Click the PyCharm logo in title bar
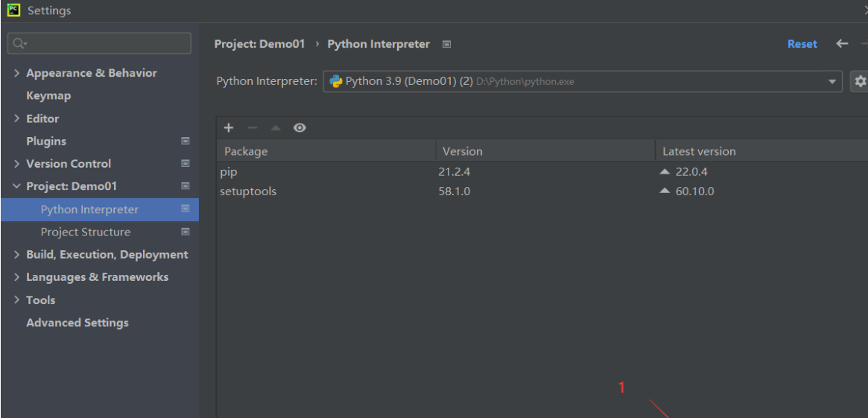Screen dimensions: 868x418 click(13, 10)
